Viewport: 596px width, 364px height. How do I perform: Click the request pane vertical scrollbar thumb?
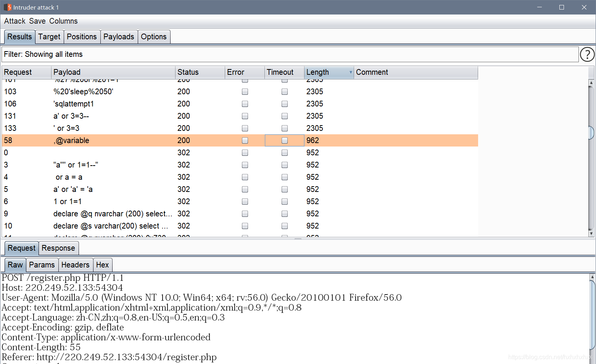pyautogui.click(x=592, y=315)
